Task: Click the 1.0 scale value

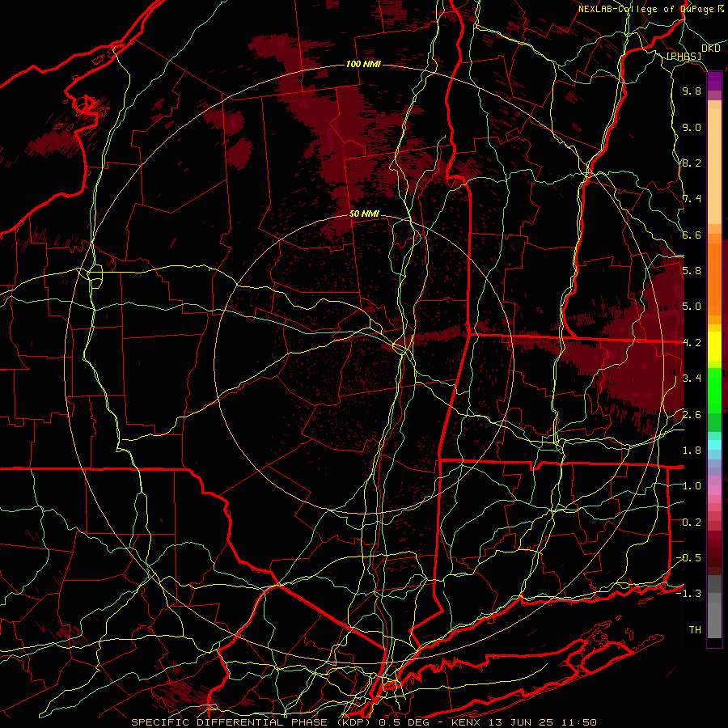Action: point(692,486)
